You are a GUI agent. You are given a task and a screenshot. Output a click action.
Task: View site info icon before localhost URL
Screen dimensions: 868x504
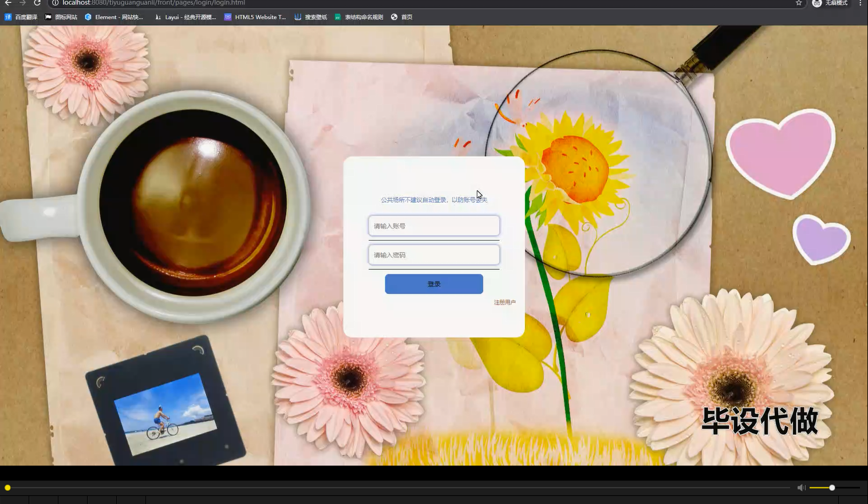tap(56, 3)
